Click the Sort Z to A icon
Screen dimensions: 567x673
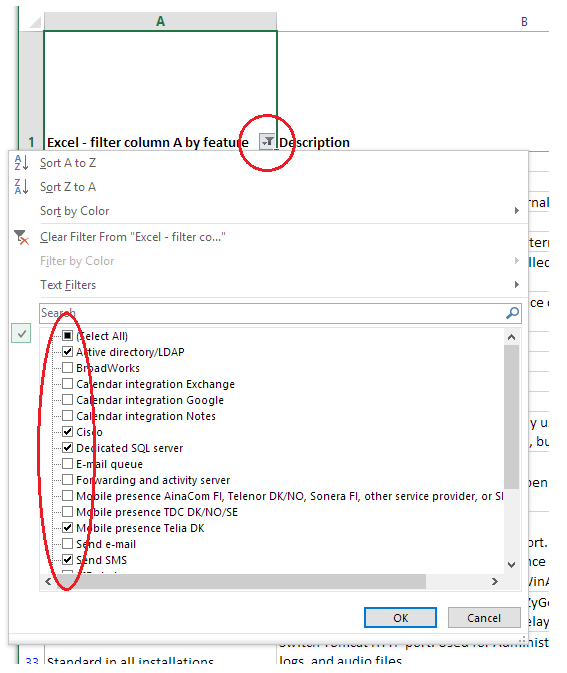[21, 187]
